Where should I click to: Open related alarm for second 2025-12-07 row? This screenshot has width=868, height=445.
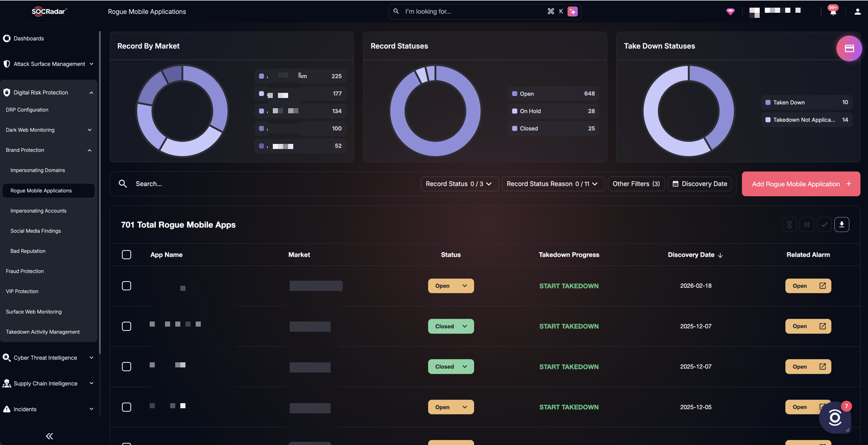(x=808, y=366)
